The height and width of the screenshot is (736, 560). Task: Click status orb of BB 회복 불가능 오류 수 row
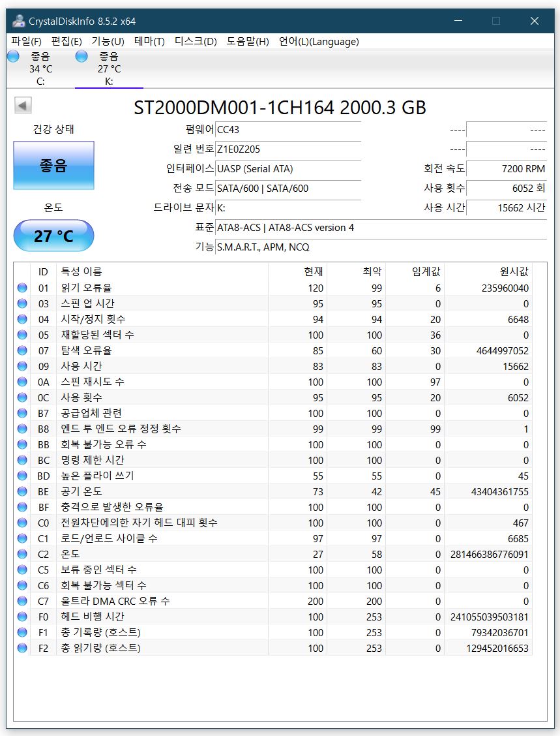tap(22, 444)
